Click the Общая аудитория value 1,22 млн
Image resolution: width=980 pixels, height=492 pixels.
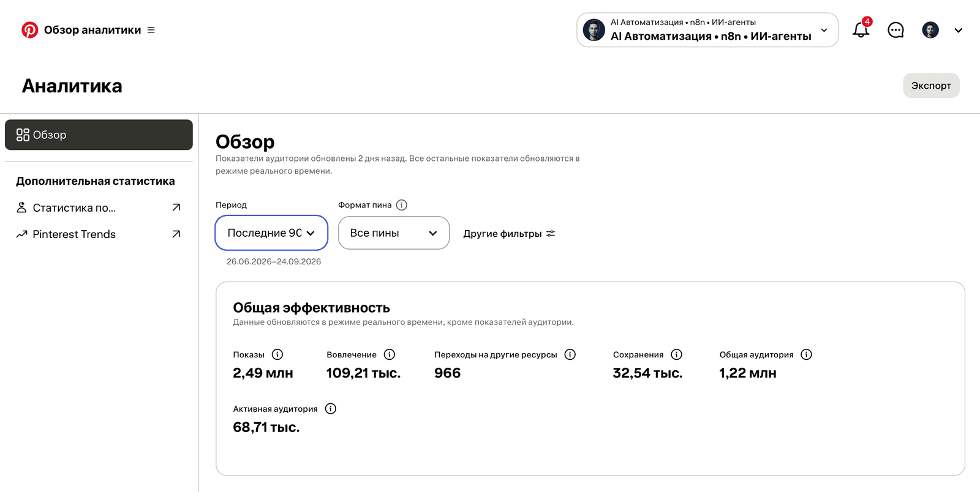pyautogui.click(x=748, y=373)
